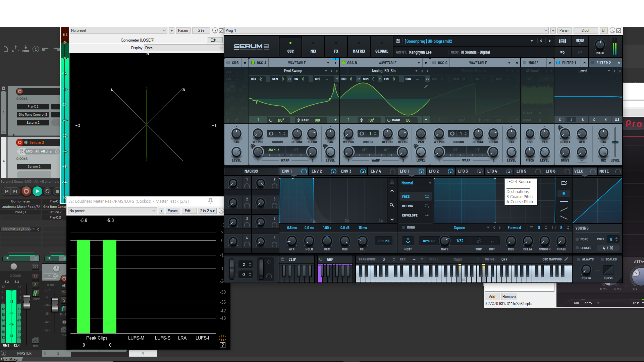Go to next Serum preset
This screenshot has width=644, height=362.
tap(549, 41)
